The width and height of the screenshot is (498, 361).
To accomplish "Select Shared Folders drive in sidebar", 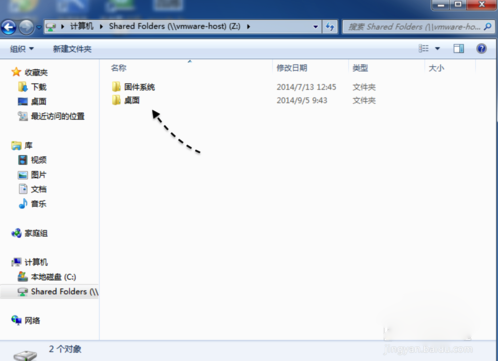I will pos(65,292).
